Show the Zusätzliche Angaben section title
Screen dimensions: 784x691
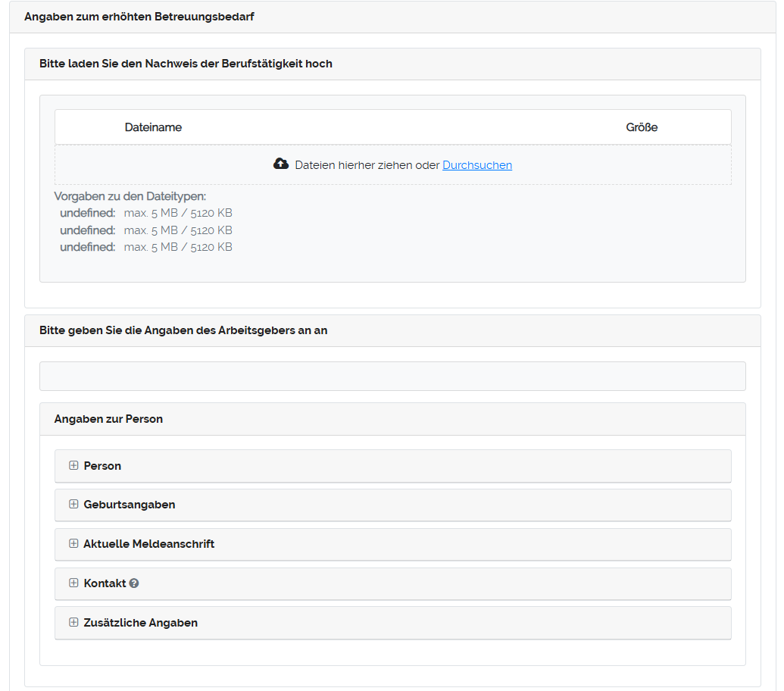pyautogui.click(x=141, y=623)
